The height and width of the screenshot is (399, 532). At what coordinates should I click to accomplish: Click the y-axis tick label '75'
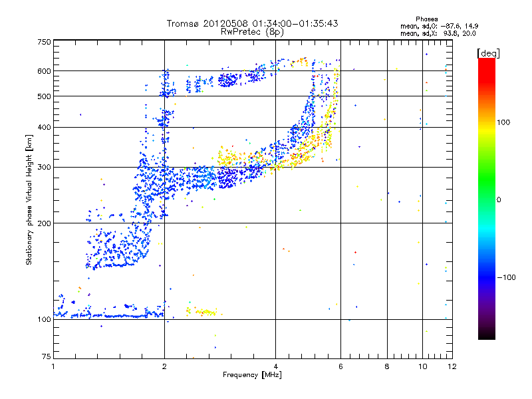coord(46,356)
